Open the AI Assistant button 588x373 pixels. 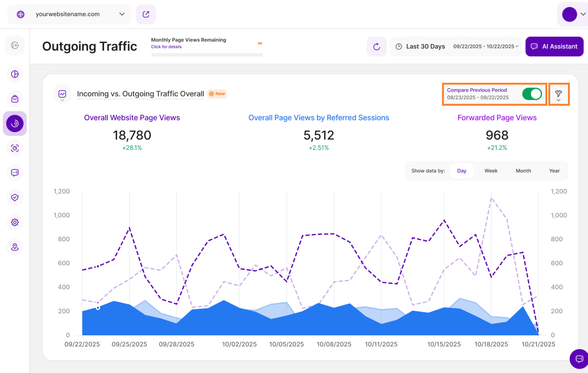554,47
